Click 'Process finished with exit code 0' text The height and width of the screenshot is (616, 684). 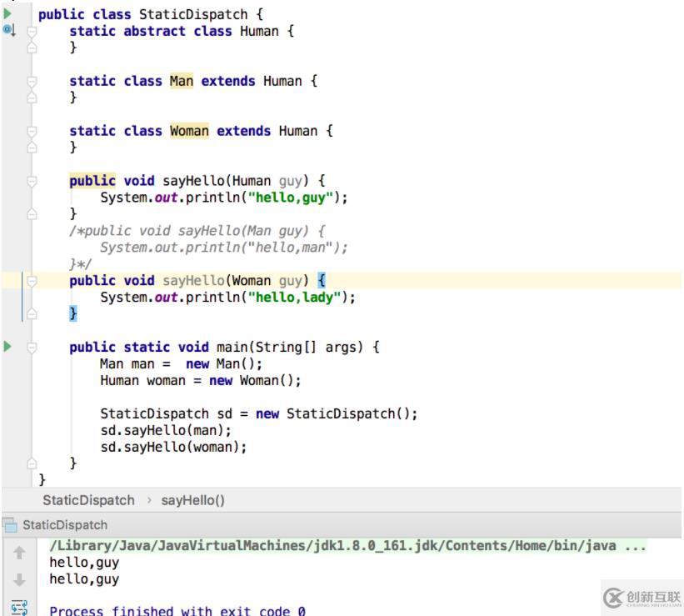(177, 610)
